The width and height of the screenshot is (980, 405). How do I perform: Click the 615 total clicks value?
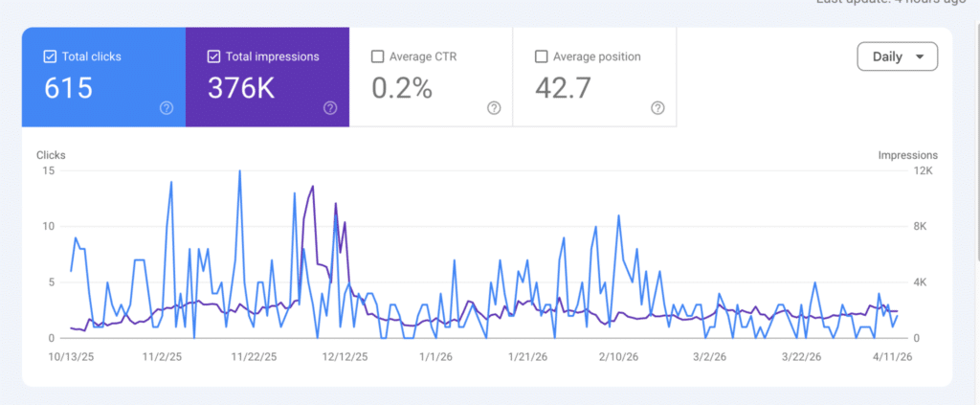click(x=69, y=89)
